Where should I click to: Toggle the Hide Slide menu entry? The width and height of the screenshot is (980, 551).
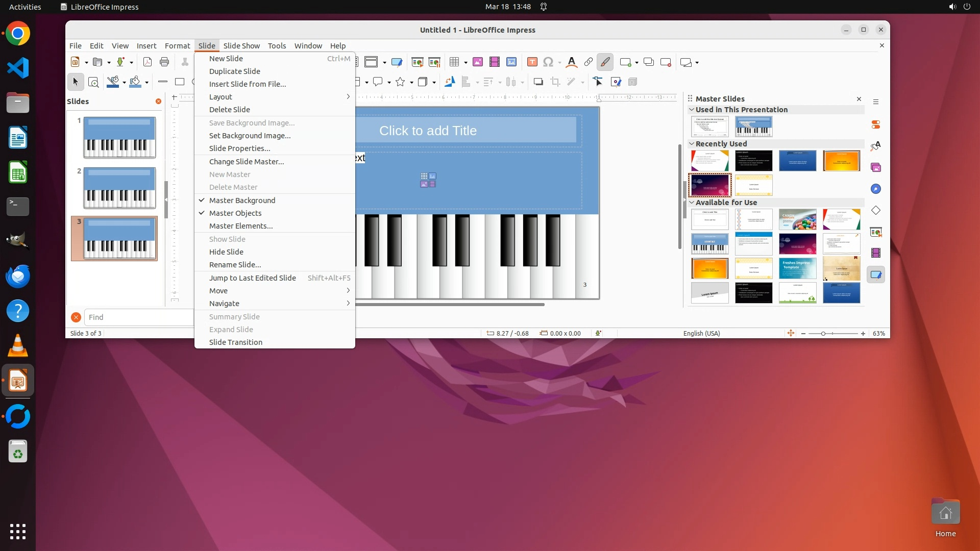pos(226,252)
